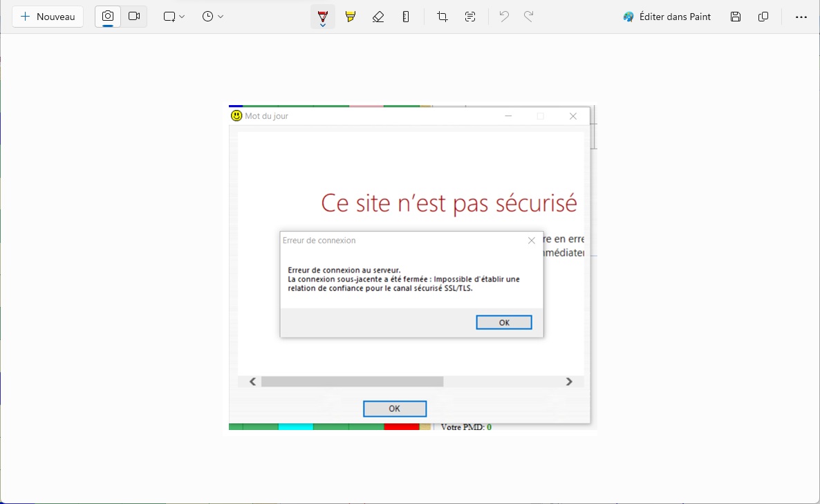Open the text actions tool
Image resolution: width=820 pixels, height=504 pixels.
(470, 17)
